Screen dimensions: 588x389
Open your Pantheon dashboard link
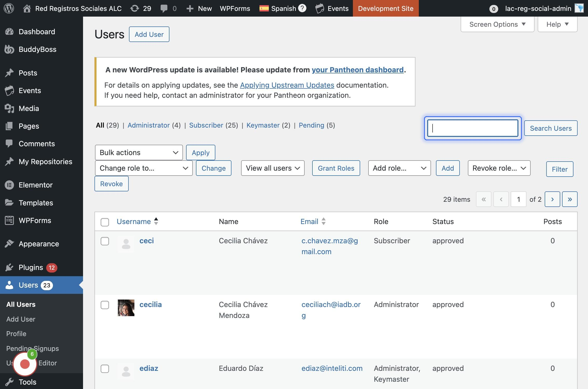click(x=357, y=70)
